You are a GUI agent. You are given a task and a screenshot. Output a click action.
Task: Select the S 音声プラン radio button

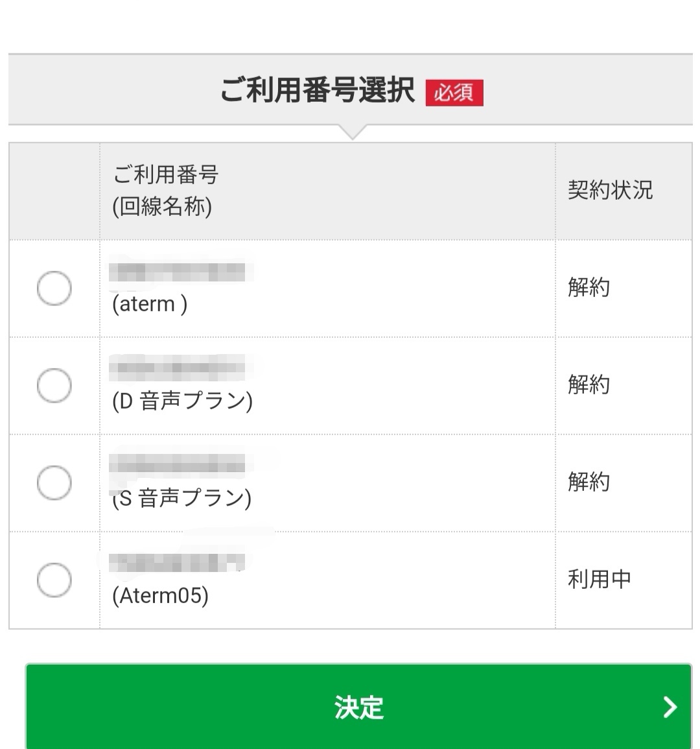click(54, 483)
